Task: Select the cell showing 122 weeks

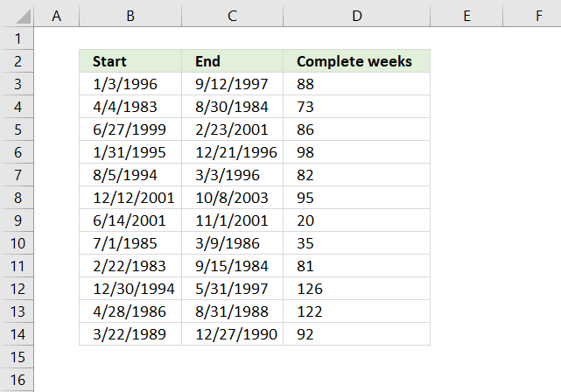Action: coord(357,311)
